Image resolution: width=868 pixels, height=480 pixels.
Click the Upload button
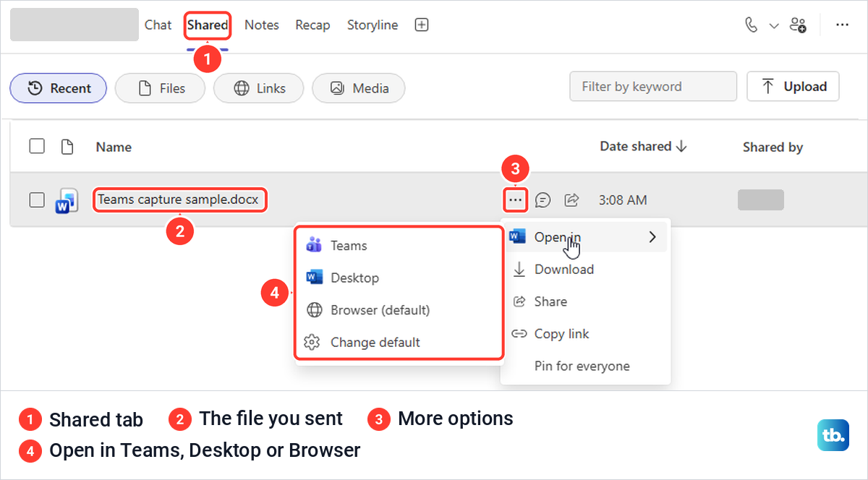pyautogui.click(x=793, y=86)
